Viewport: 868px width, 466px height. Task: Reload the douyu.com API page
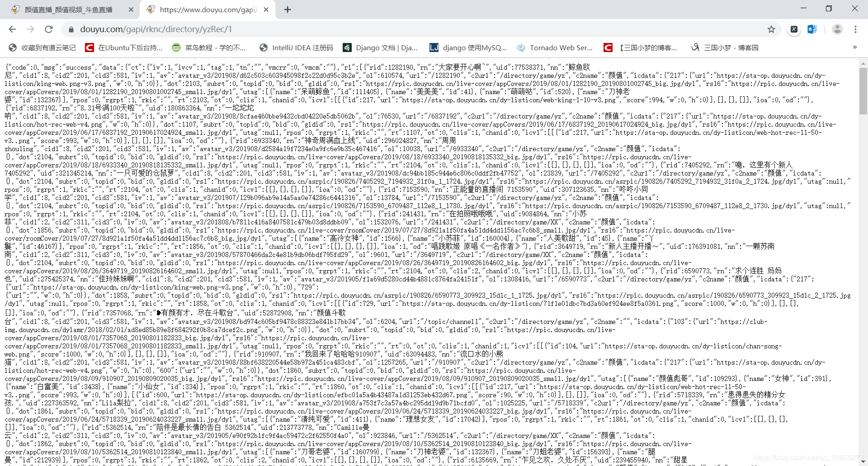49,29
